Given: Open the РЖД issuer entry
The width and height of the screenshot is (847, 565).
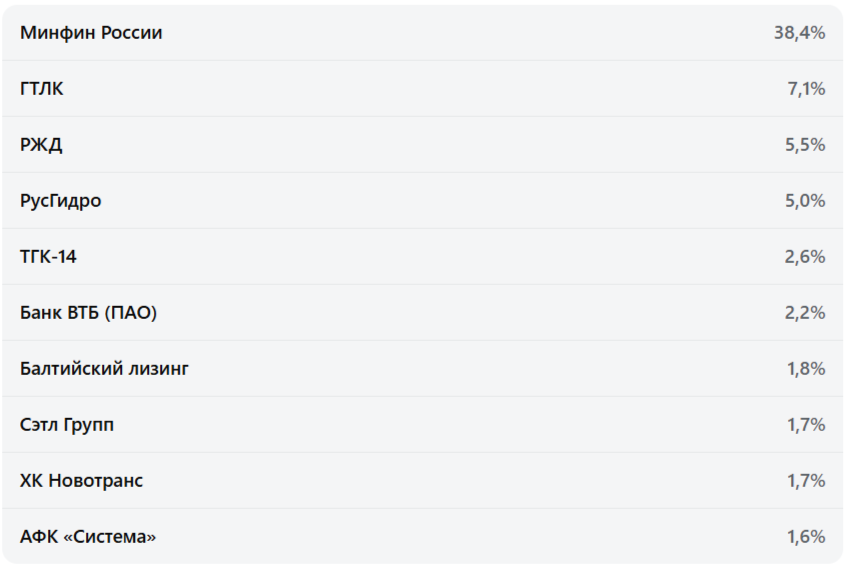Looking at the screenshot, I should (41, 145).
